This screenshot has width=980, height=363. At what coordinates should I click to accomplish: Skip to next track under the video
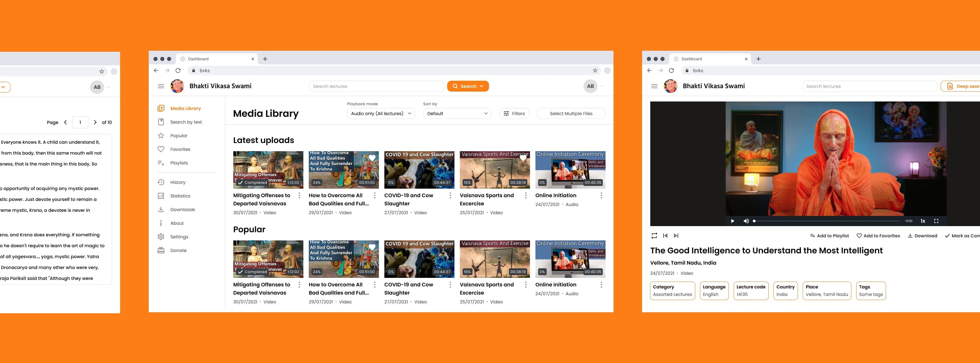tap(676, 236)
